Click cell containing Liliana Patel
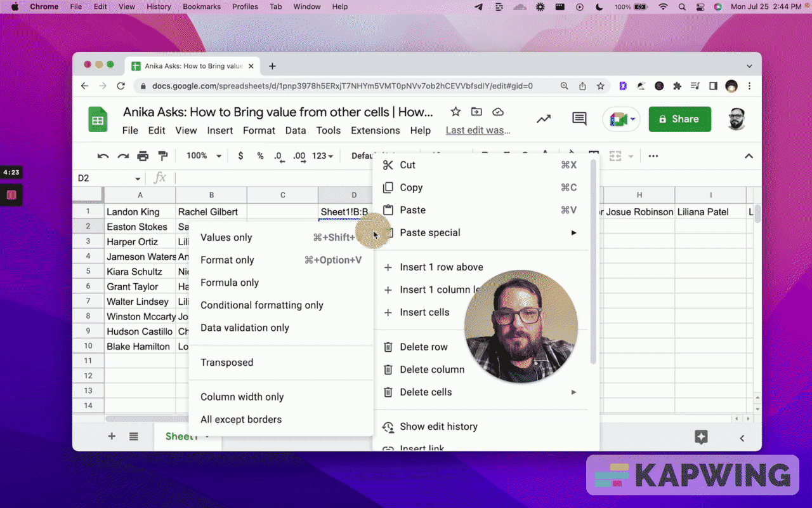 click(710, 211)
